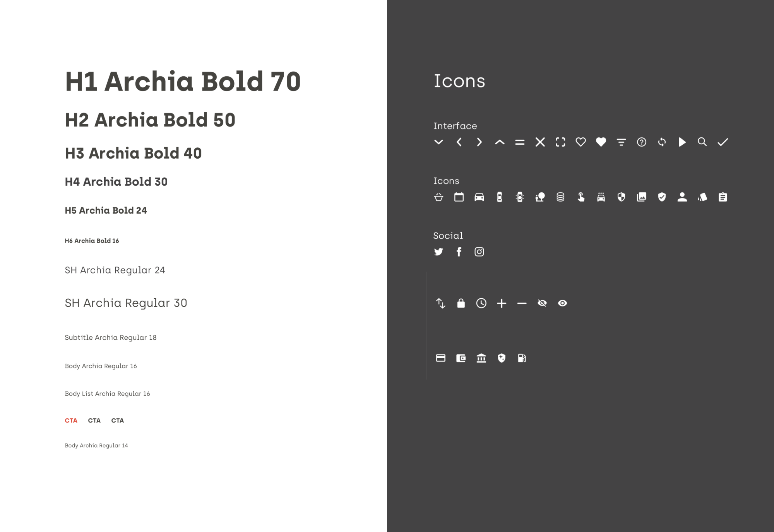Click the Twitter bird icon

438,252
